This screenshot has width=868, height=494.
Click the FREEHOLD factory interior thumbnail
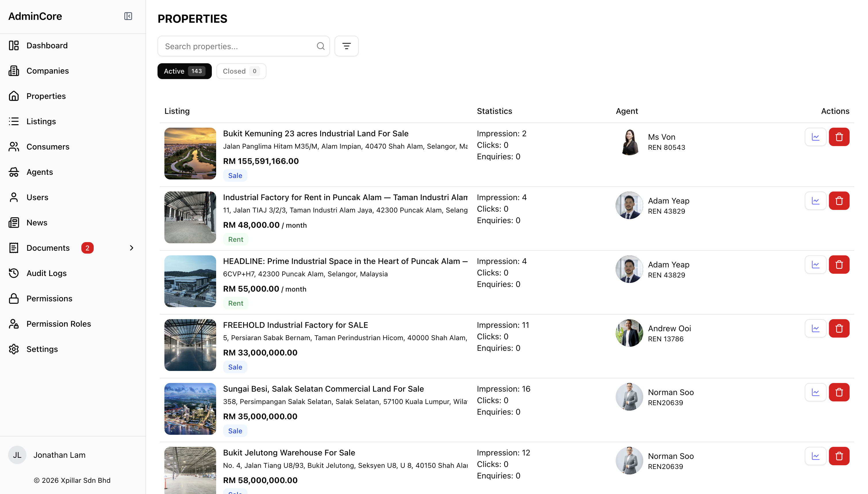pyautogui.click(x=190, y=345)
